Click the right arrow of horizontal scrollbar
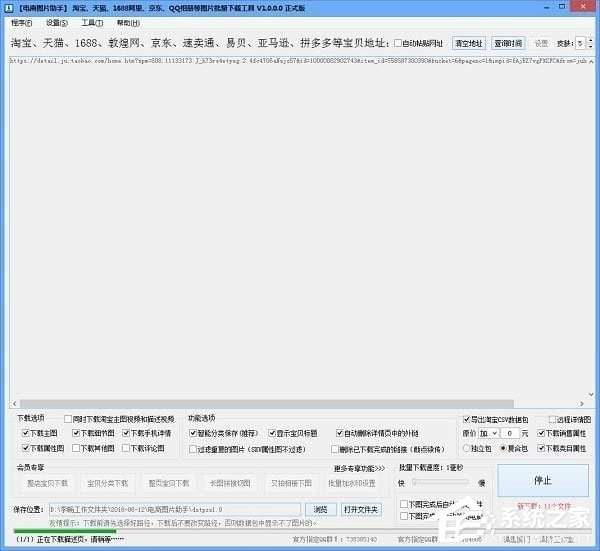600x551 pixels. 582,404
